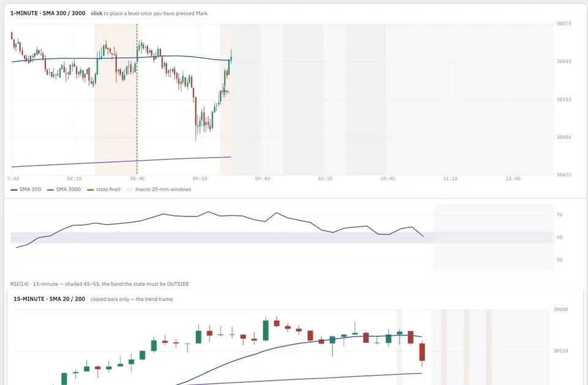Click the last red candle on 15-minute chart
The width and height of the screenshot is (588, 385).
(422, 352)
